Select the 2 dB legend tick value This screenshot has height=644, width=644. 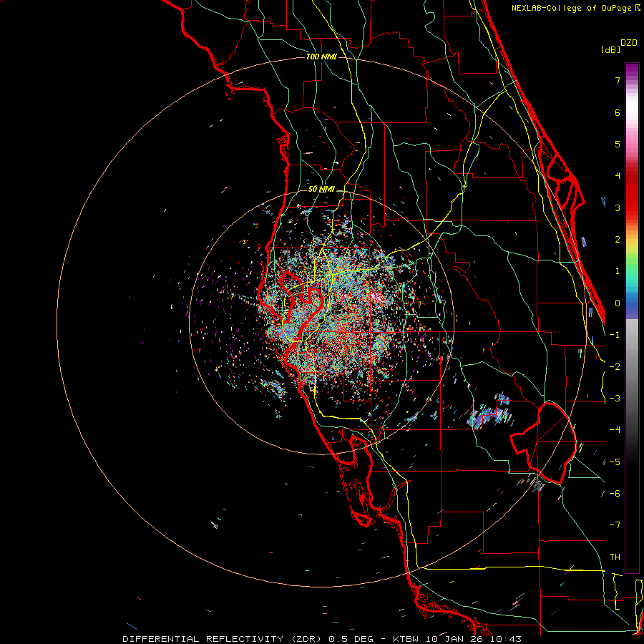[x=618, y=240]
